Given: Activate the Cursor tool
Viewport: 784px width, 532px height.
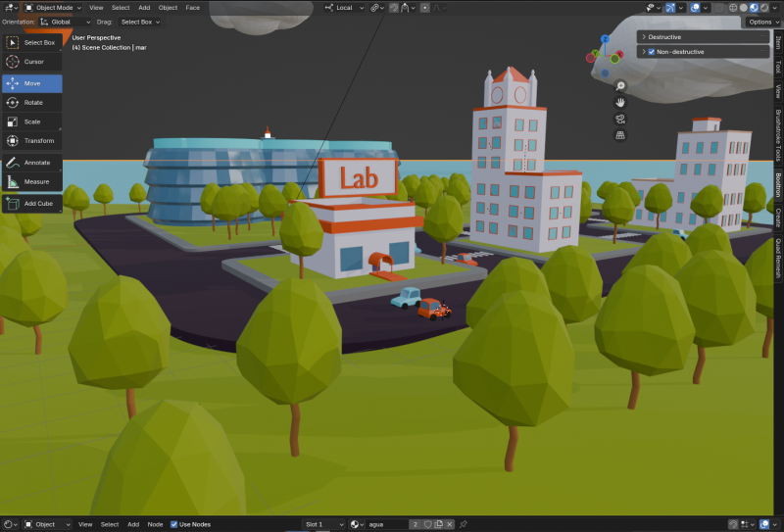Looking at the screenshot, I should coord(32,62).
